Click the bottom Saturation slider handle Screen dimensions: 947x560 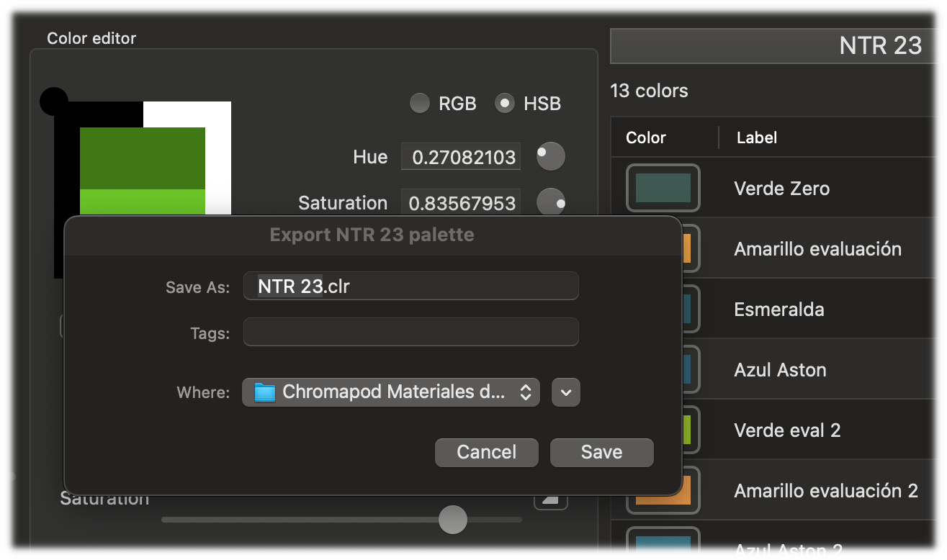point(453,520)
